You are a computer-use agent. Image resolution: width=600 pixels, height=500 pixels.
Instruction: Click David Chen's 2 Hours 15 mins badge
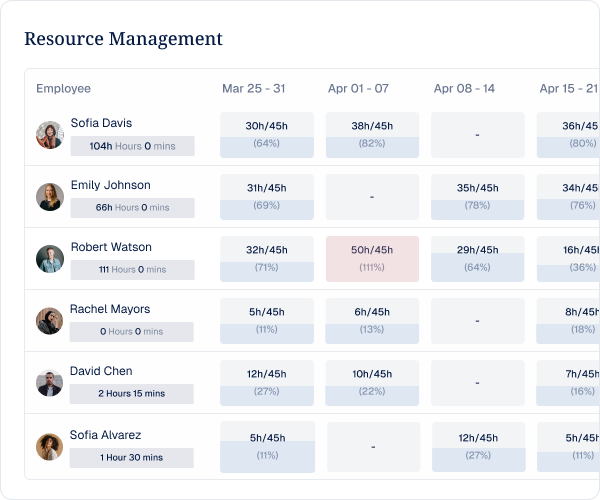(132, 394)
